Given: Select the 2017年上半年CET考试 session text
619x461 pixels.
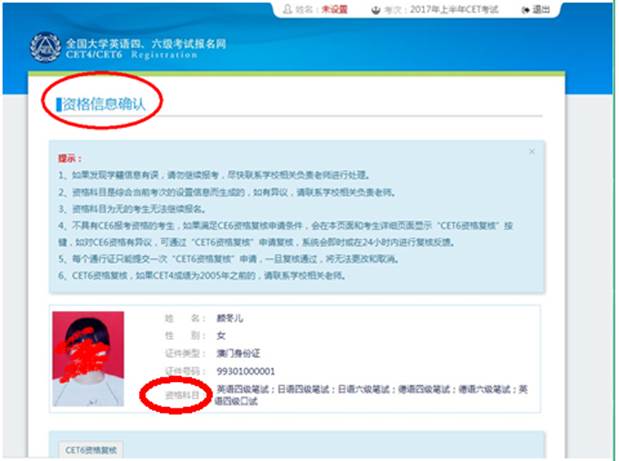Looking at the screenshot, I should pyautogui.click(x=454, y=9).
